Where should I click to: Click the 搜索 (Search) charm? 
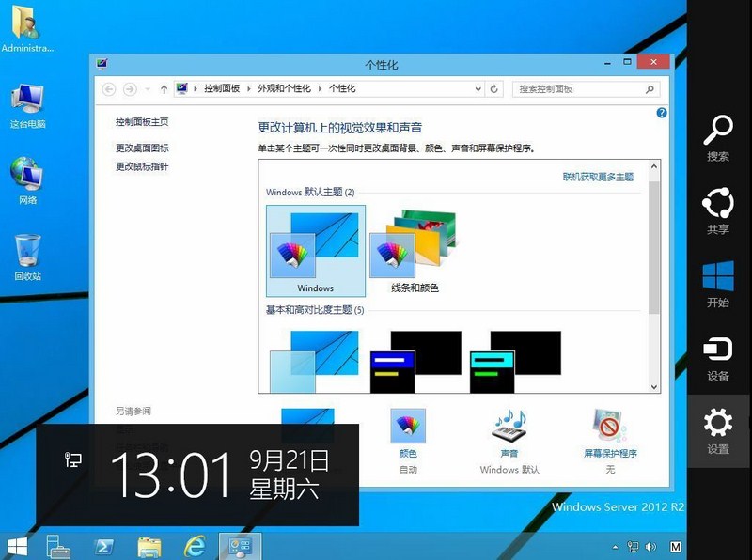(x=718, y=139)
